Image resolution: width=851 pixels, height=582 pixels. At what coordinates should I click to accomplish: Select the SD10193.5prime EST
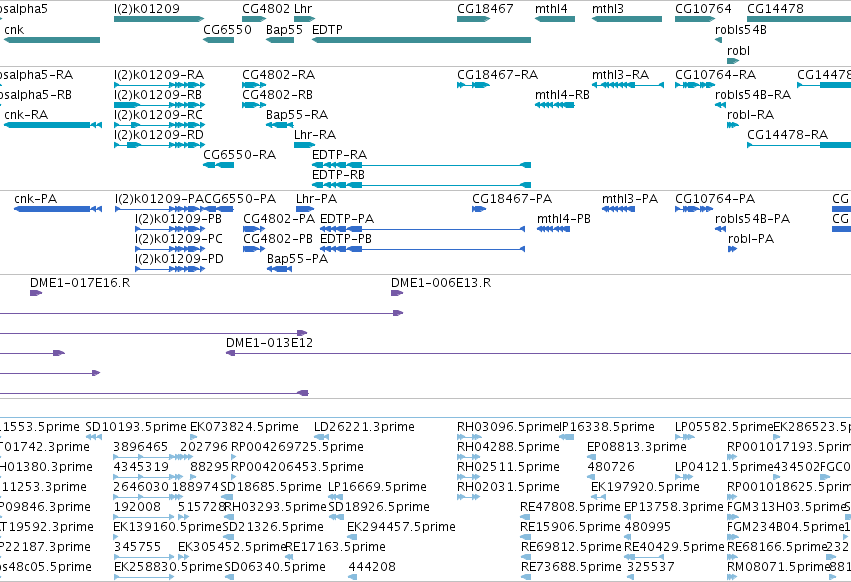point(94,438)
